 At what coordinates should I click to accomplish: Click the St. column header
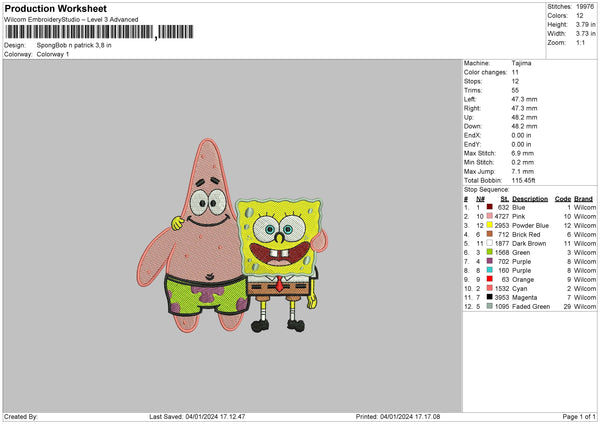[x=504, y=199]
